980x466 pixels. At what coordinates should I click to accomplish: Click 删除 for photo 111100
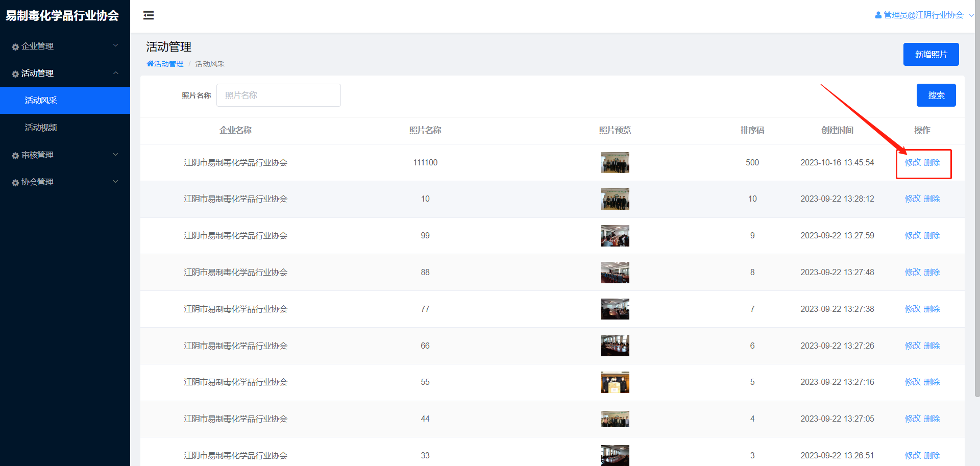tap(932, 162)
